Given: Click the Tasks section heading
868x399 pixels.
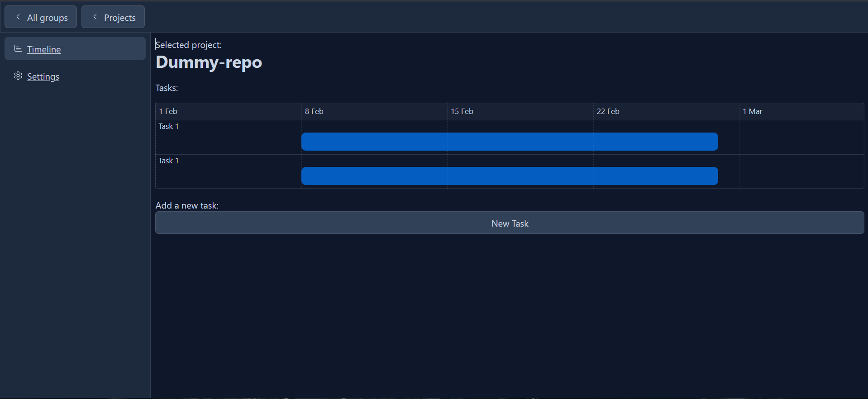Looking at the screenshot, I should coord(167,88).
